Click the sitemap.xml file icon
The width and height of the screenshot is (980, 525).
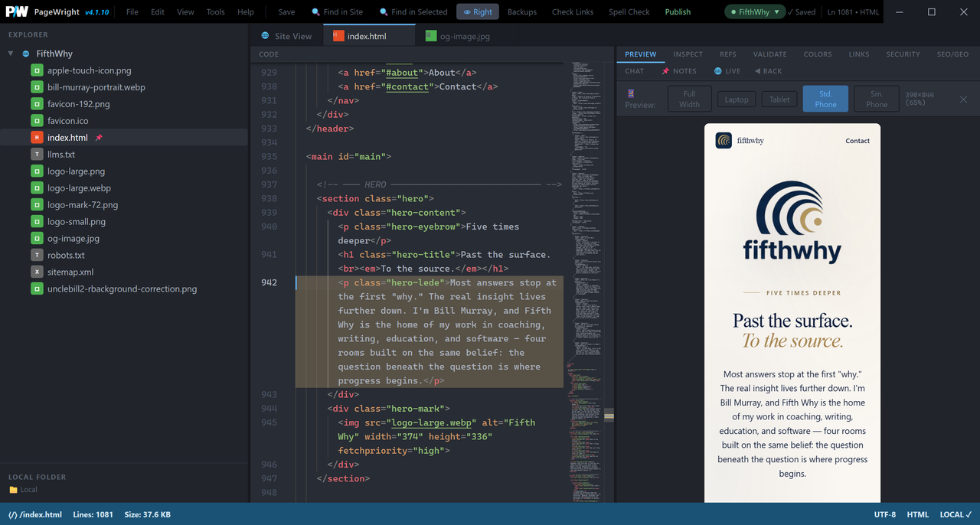click(x=37, y=272)
